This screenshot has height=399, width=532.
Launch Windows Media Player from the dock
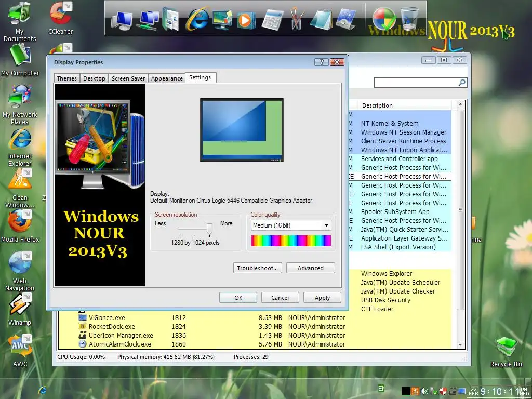246,20
